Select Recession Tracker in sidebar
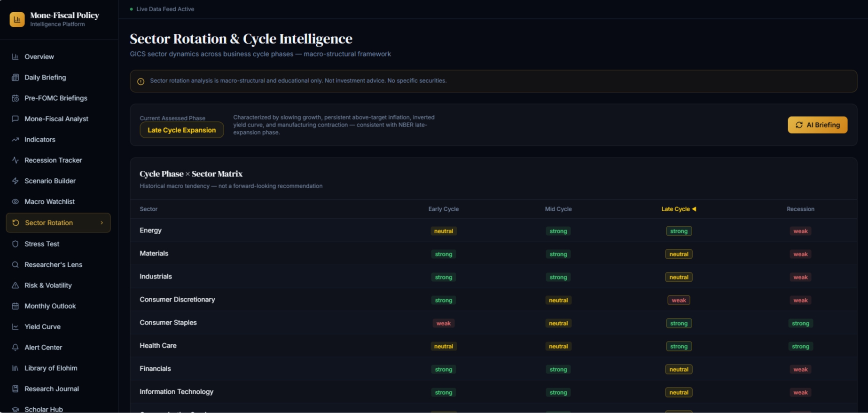This screenshot has width=868, height=413. 58,160
